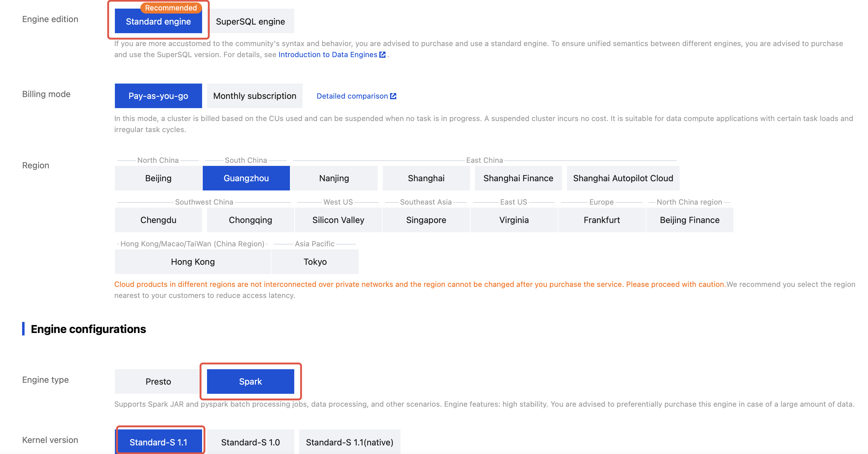
Task: Select the Shanghai Finance region
Action: pos(518,178)
